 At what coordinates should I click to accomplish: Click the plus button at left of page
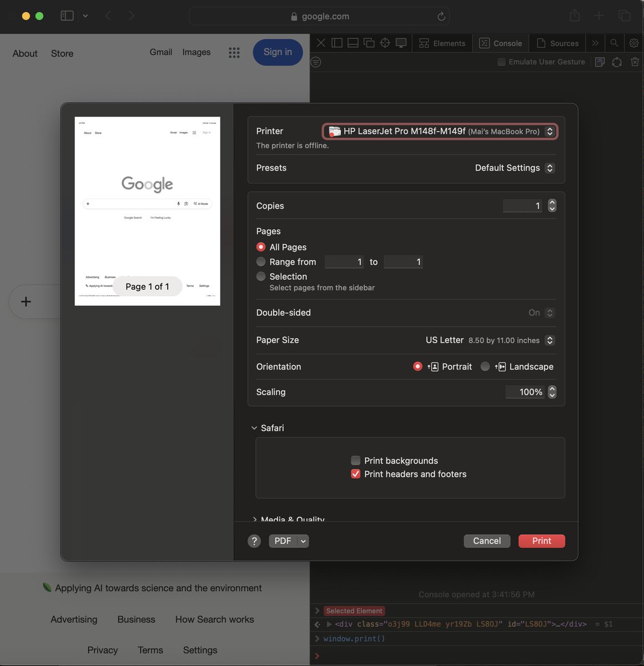click(x=26, y=301)
